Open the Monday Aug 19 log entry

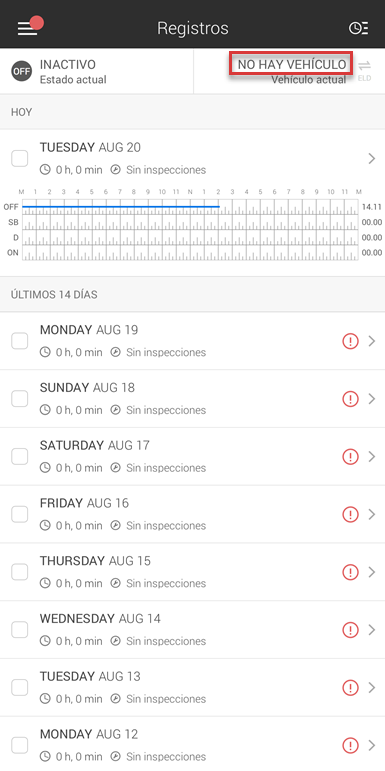point(192,341)
